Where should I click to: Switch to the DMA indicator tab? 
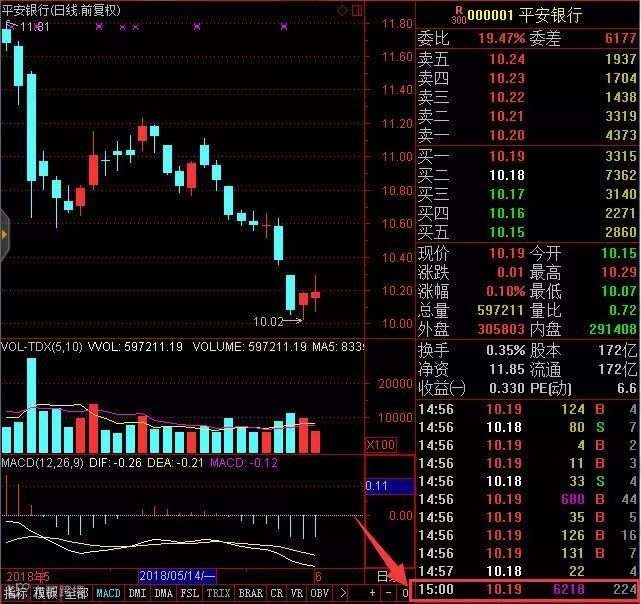coord(164,593)
